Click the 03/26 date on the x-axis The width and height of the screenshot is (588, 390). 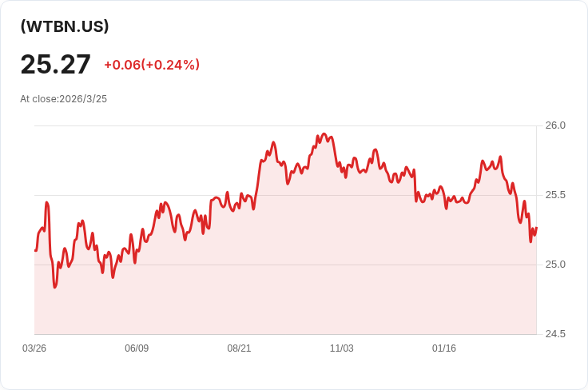click(34, 348)
